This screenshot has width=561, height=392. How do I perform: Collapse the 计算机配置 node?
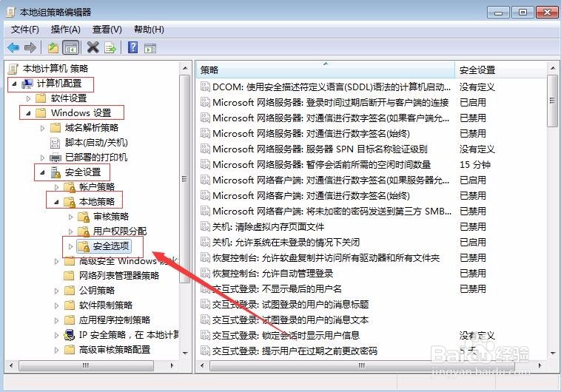14,84
